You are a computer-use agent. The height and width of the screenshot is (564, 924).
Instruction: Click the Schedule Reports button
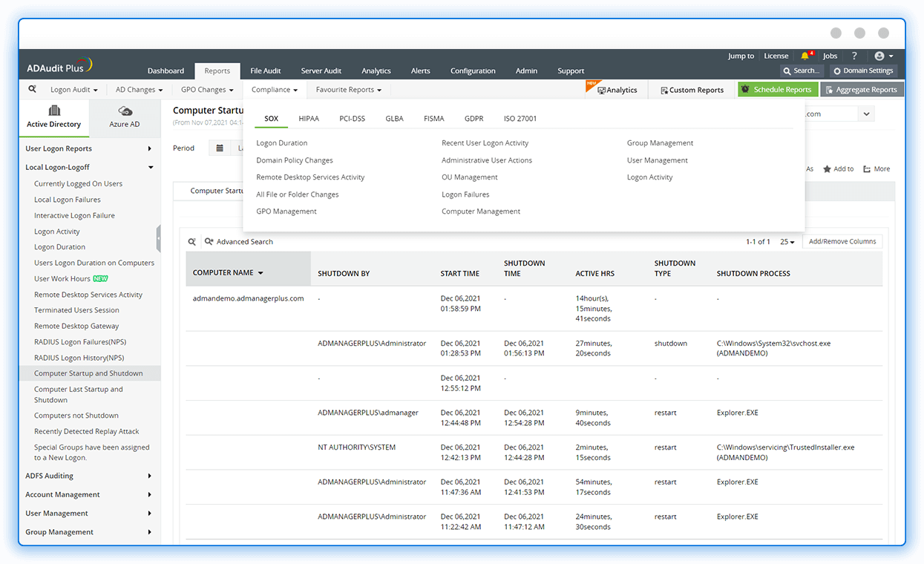(x=778, y=89)
